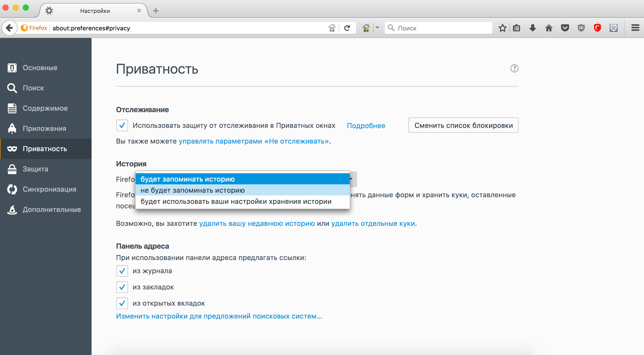644x355 pixels.
Task: Go to home page via toolbar home icon
Action: click(x=549, y=28)
